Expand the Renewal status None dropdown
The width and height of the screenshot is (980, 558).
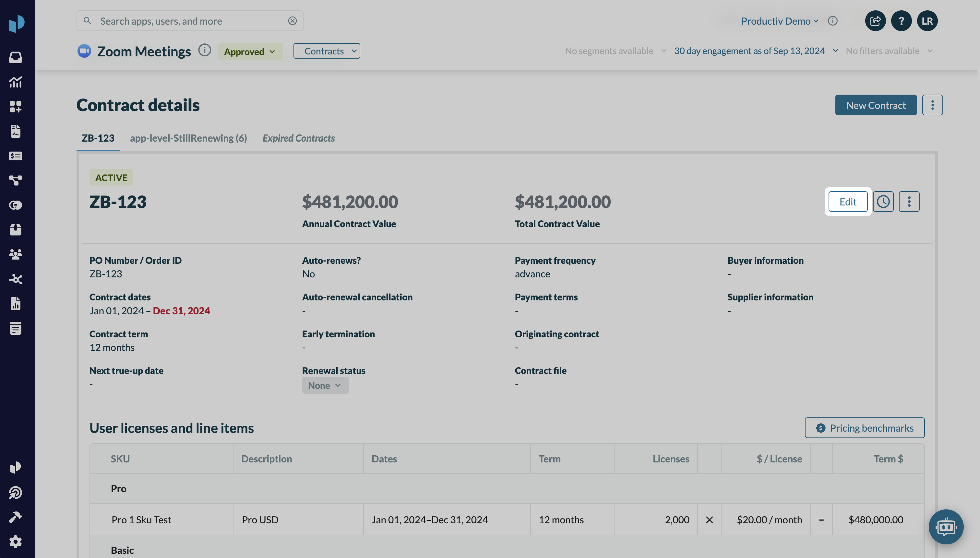point(325,385)
